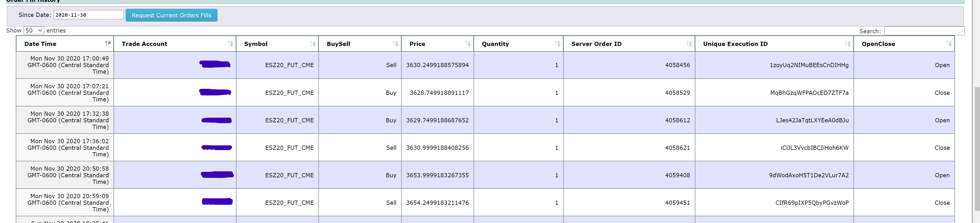The width and height of the screenshot is (980, 223).
Task: Sort table by Server Order ID column
Action: 629,44
